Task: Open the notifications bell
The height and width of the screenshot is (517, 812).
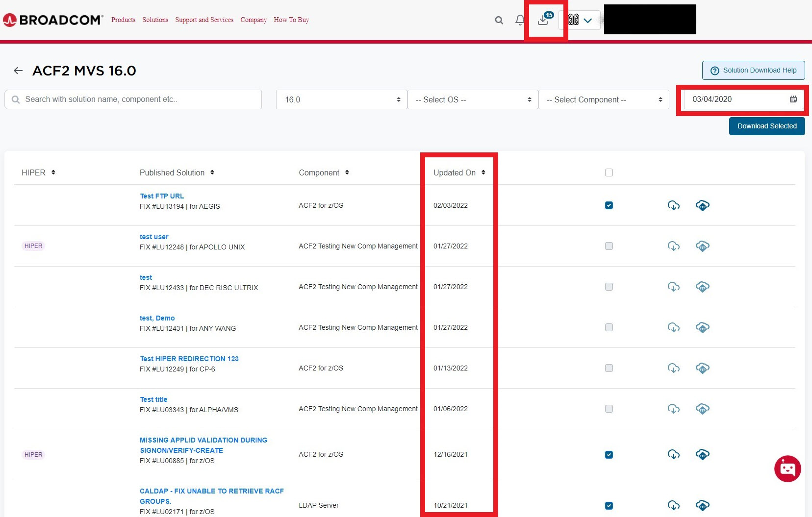Action: (x=520, y=20)
